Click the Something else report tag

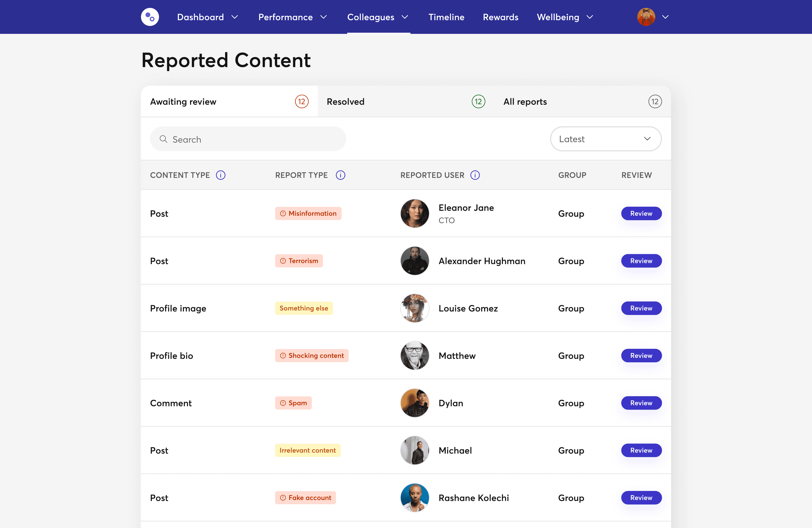tap(304, 308)
